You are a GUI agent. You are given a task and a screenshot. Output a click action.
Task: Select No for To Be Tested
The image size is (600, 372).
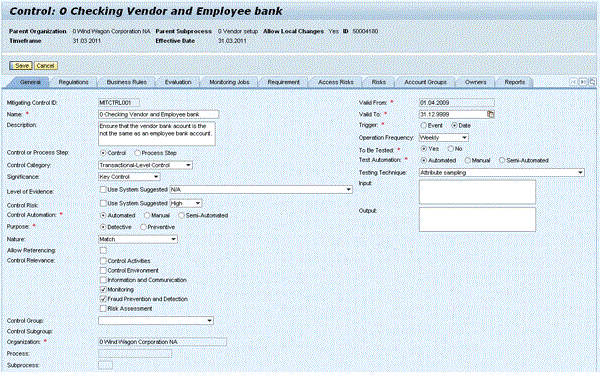click(x=450, y=148)
